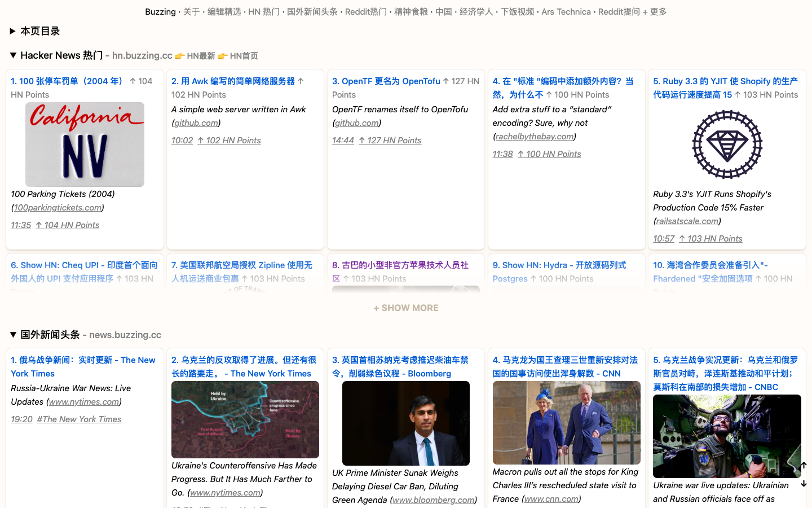Open news article 2. 乌克兰的反攻取得了进展
The image size is (812, 508).
click(x=244, y=366)
